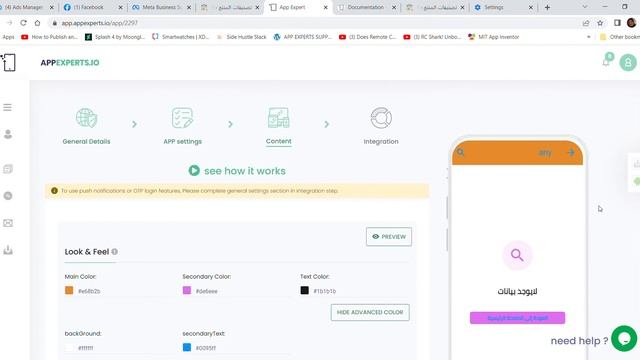Click the General Details globe icon
Viewport: 640px width, 360px height.
point(86,118)
